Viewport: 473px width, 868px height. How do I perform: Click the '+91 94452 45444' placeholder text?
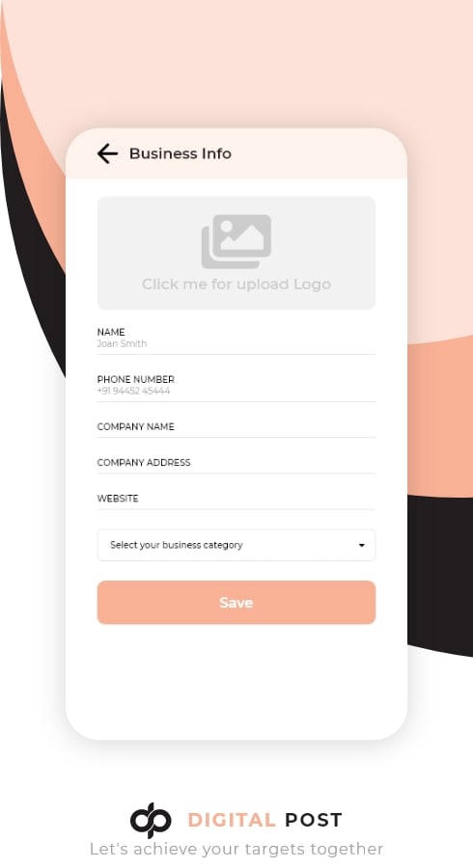click(x=133, y=391)
